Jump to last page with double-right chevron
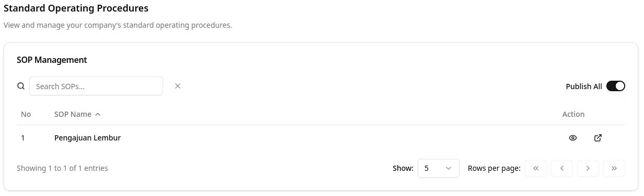 [614, 168]
